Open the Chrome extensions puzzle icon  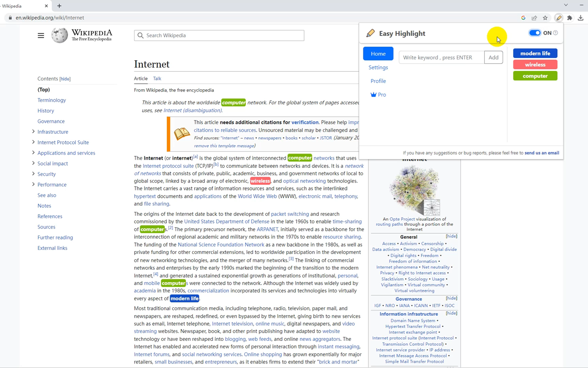(x=570, y=18)
